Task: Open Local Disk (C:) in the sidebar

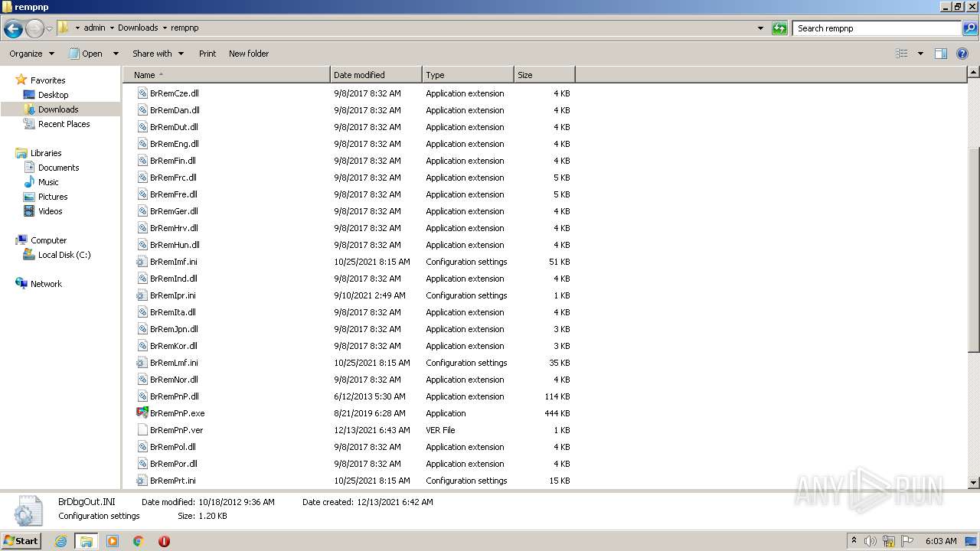Action: (x=64, y=255)
